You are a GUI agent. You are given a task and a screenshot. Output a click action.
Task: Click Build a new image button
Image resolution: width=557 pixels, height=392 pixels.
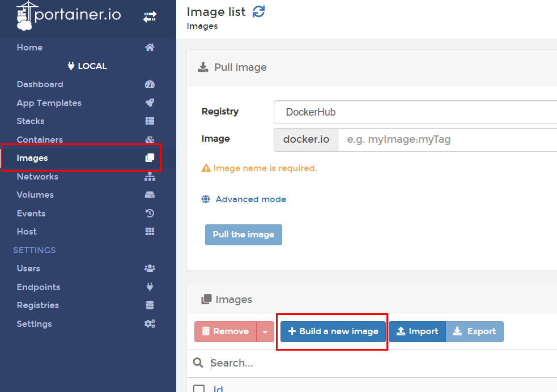(333, 331)
